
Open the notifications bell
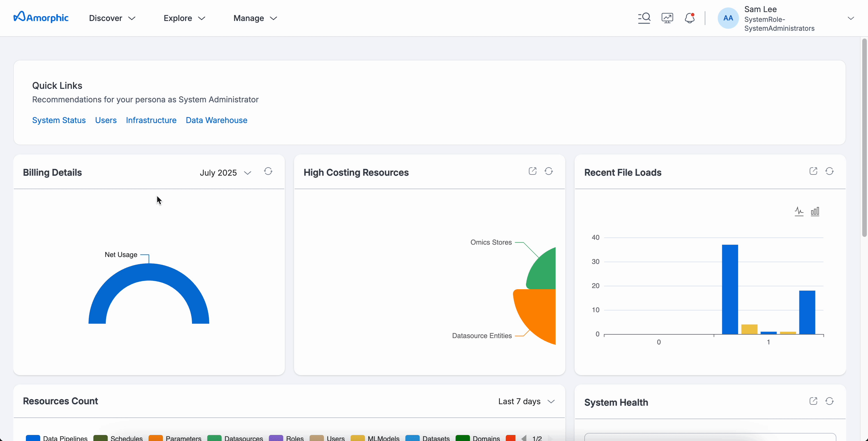[x=690, y=18]
